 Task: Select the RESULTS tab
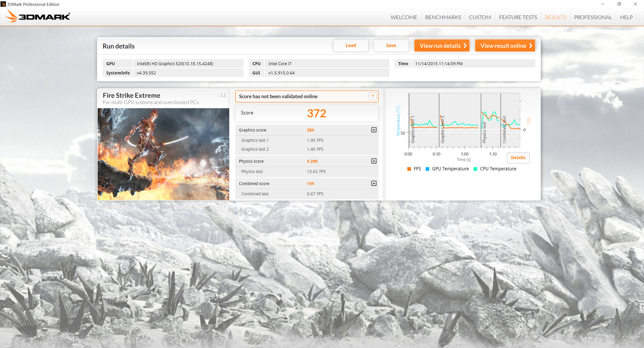(555, 17)
